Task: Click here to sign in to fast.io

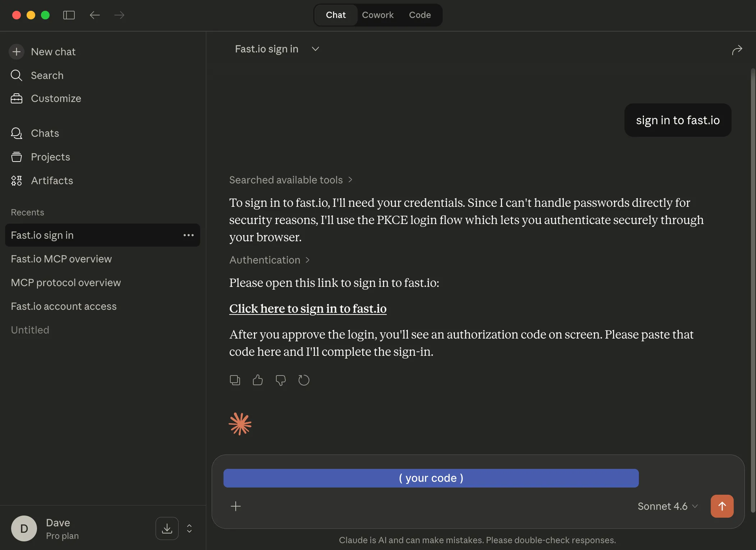Action: [308, 309]
